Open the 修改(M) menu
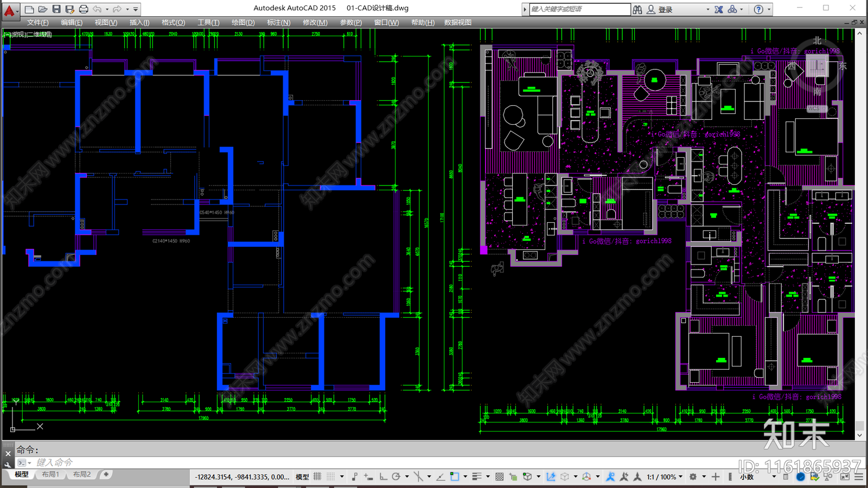The image size is (868, 488). [315, 22]
